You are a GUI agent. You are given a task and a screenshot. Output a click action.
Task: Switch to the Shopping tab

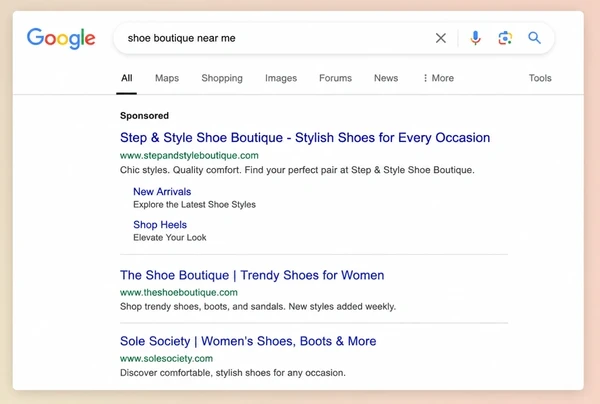[x=222, y=78]
